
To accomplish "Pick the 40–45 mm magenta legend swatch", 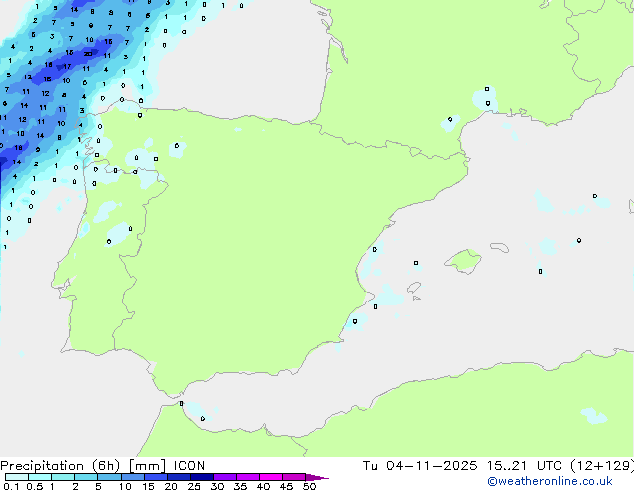I will pos(271,477).
